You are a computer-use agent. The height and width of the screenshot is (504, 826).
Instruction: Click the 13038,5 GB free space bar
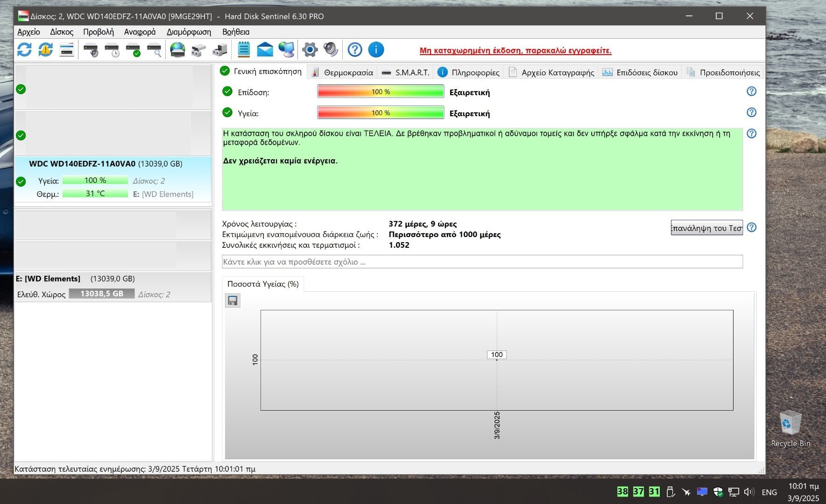102,294
